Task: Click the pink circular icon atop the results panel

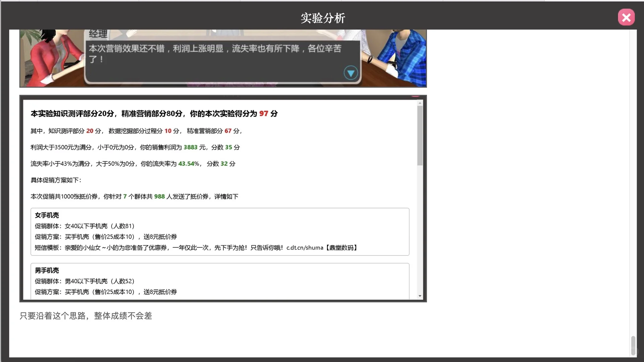Action: pyautogui.click(x=415, y=97)
